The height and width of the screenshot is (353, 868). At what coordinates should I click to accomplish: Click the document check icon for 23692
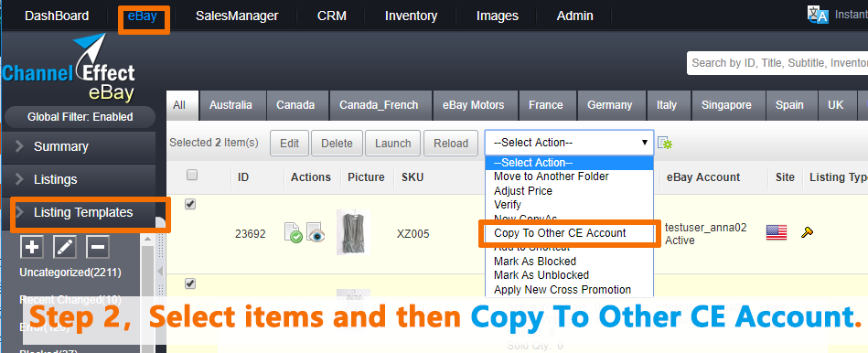[294, 233]
